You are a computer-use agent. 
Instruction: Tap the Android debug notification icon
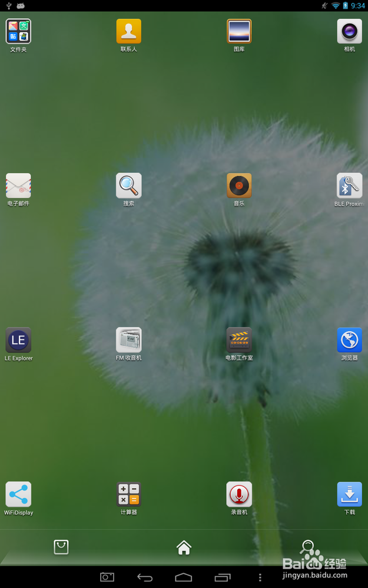tap(21, 6)
